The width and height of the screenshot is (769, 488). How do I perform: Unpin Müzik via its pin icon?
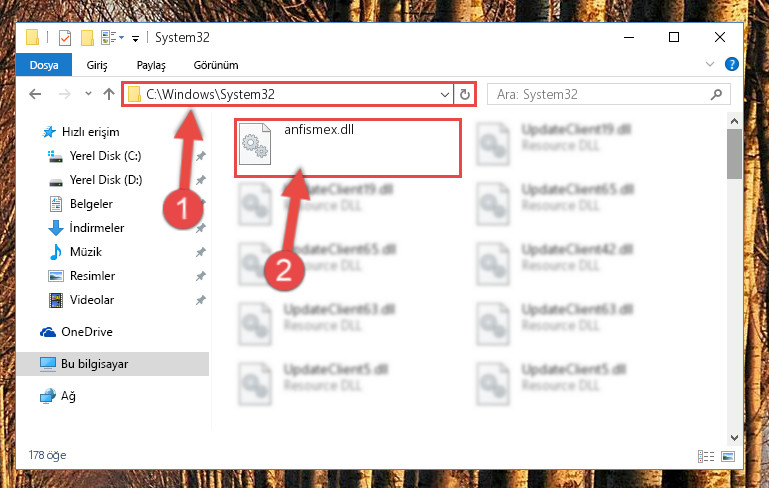tap(201, 252)
